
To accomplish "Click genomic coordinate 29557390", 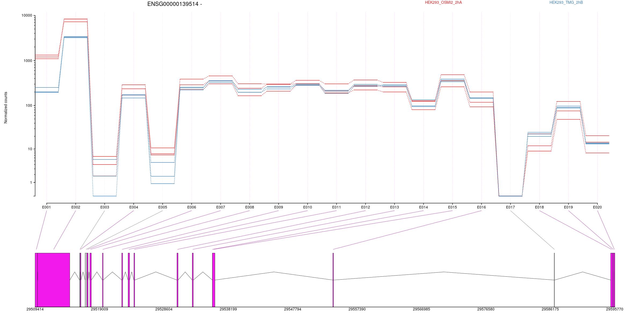I will tap(357, 309).
